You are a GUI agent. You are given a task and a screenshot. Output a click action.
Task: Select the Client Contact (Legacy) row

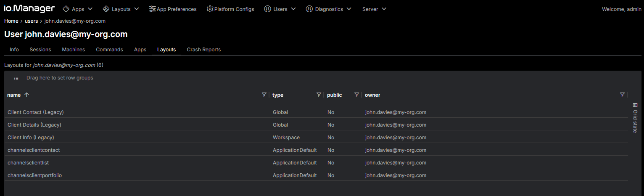(x=316, y=112)
